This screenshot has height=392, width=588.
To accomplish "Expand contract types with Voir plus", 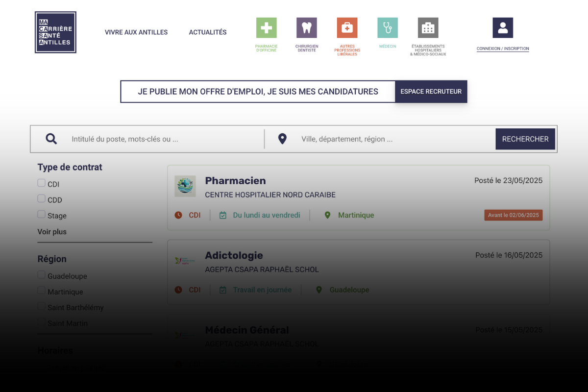I will click(x=52, y=232).
